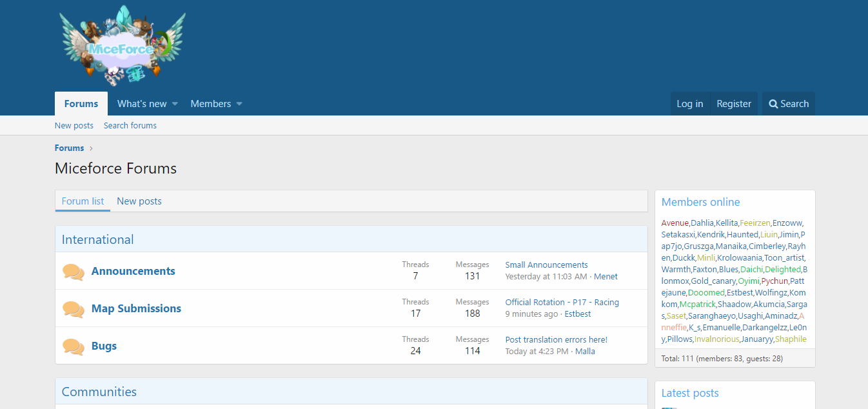Click the Search magnifying glass icon
The width and height of the screenshot is (868, 409).
click(x=773, y=104)
